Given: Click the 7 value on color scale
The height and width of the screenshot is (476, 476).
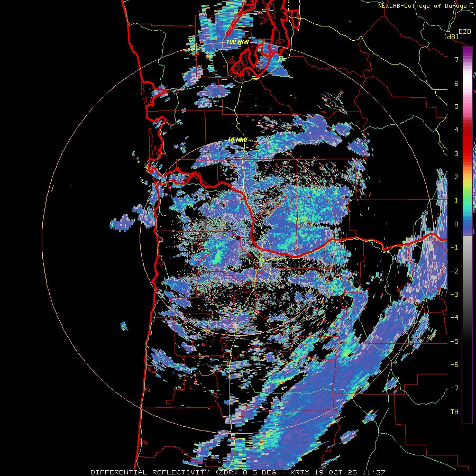Looking at the screenshot, I should [456, 59].
